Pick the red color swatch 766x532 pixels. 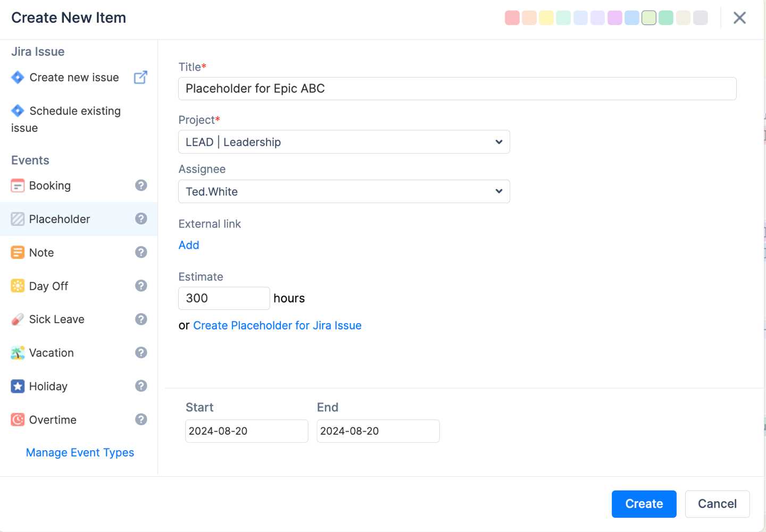(512, 18)
